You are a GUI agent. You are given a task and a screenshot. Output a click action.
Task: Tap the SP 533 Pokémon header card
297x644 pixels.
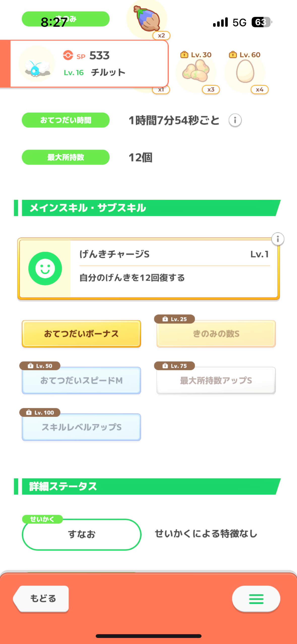tap(106, 63)
